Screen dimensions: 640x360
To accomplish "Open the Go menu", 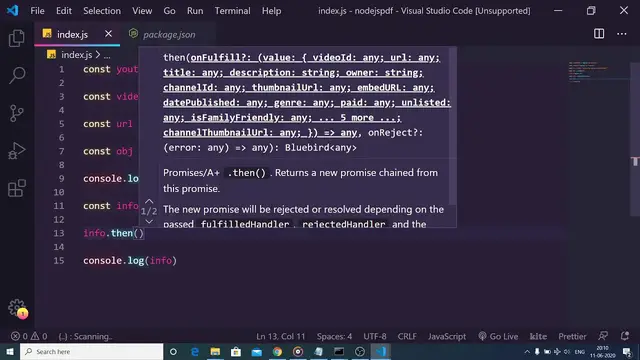I will coord(169,11).
